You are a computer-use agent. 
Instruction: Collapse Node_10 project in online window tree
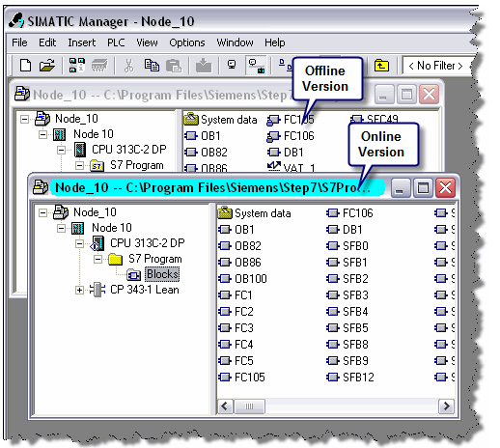42,212
